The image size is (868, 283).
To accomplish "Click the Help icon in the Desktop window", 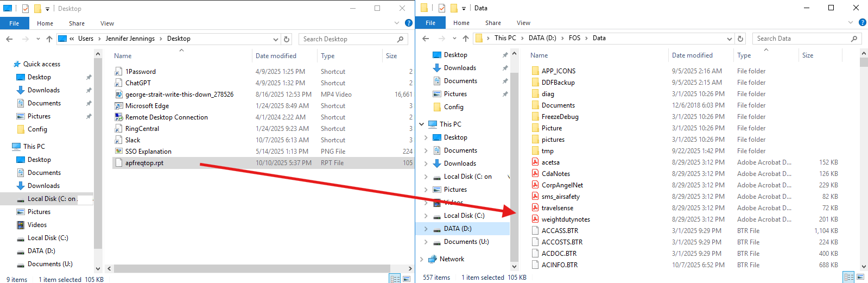I will 409,23.
